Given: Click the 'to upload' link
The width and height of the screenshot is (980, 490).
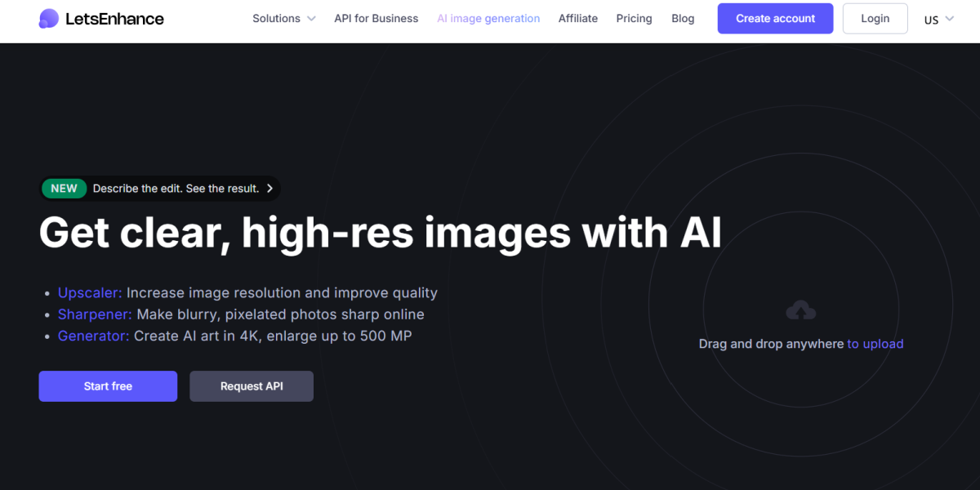Looking at the screenshot, I should [875, 344].
